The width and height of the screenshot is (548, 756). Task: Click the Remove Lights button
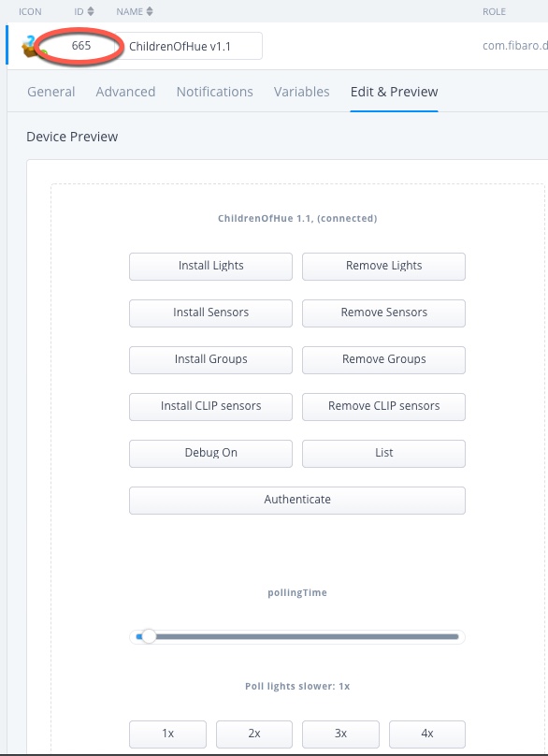(x=383, y=266)
